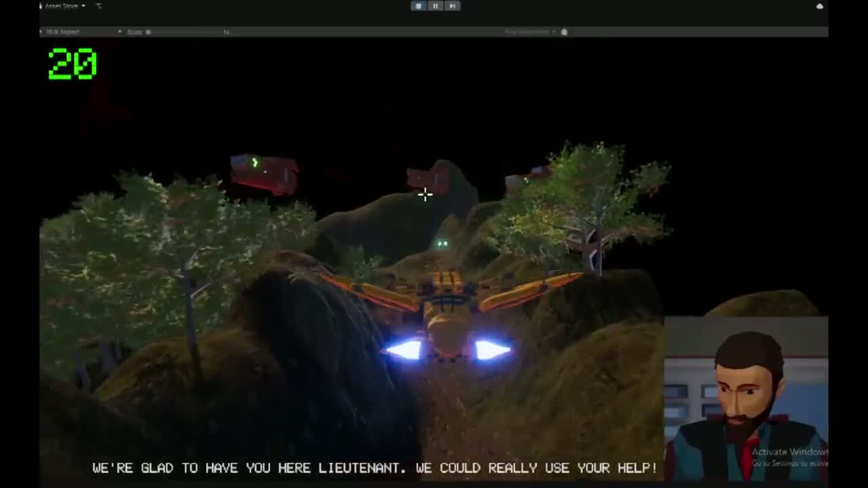Stop play mode with the active play button
The image size is (868, 488).
(x=418, y=5)
